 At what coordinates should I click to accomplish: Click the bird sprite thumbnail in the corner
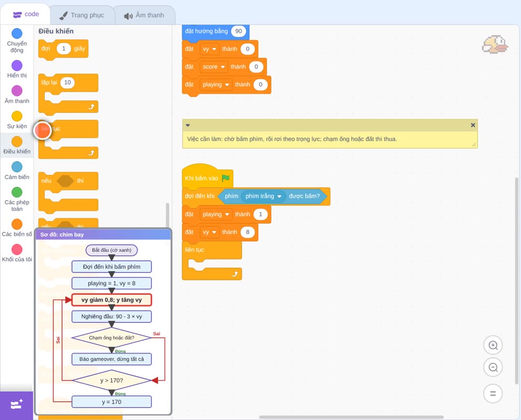495,44
